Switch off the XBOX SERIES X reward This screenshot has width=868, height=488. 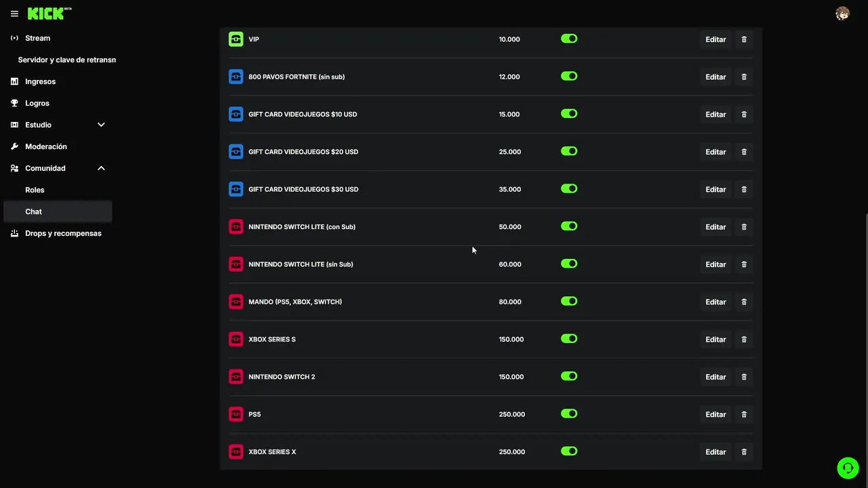[x=569, y=451]
